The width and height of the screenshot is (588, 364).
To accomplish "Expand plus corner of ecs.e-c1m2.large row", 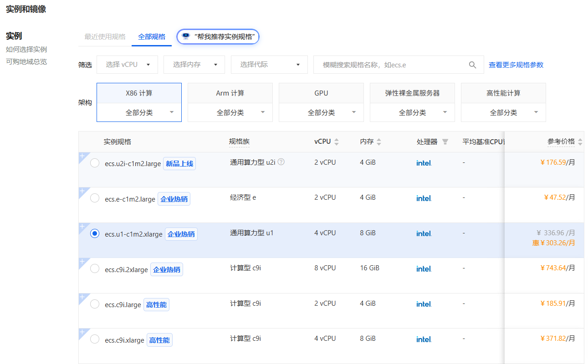I will pos(82,191).
